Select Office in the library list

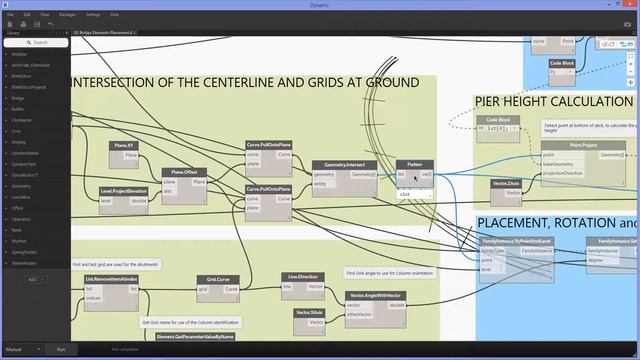[17, 208]
